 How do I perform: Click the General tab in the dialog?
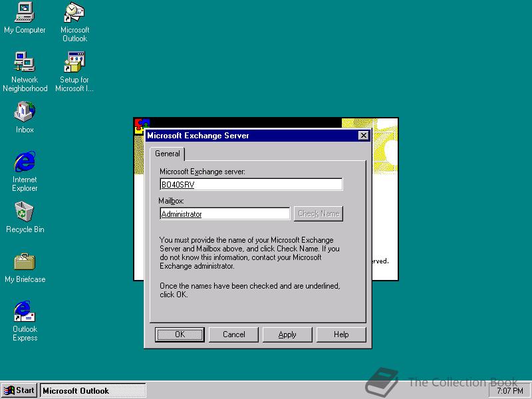[168, 154]
